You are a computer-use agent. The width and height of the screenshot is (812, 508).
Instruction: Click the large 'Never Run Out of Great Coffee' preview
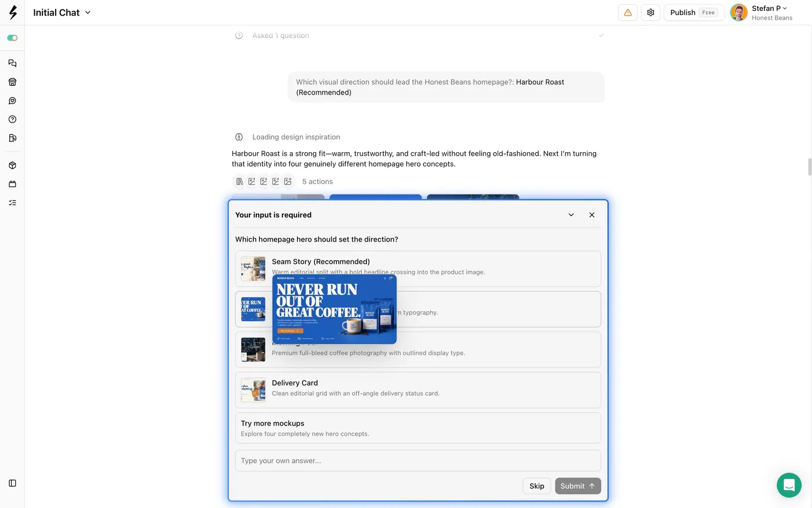click(335, 309)
